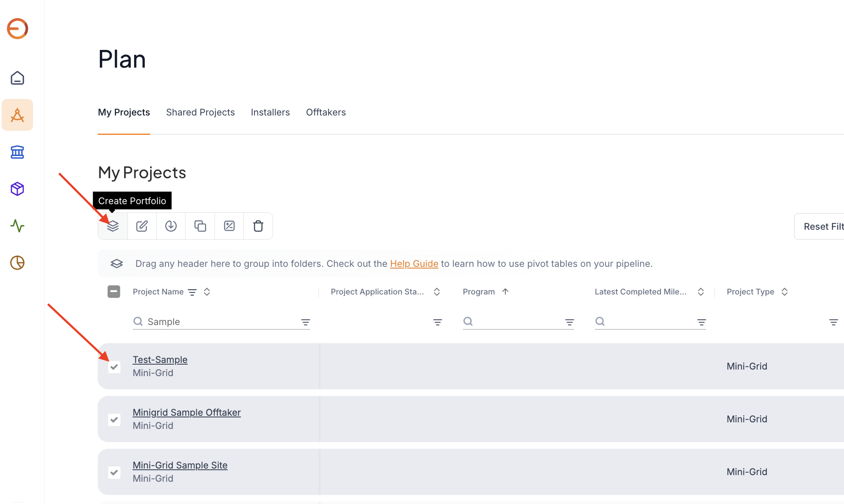Switch to the Shared Projects tab
The width and height of the screenshot is (844, 504).
tap(200, 112)
